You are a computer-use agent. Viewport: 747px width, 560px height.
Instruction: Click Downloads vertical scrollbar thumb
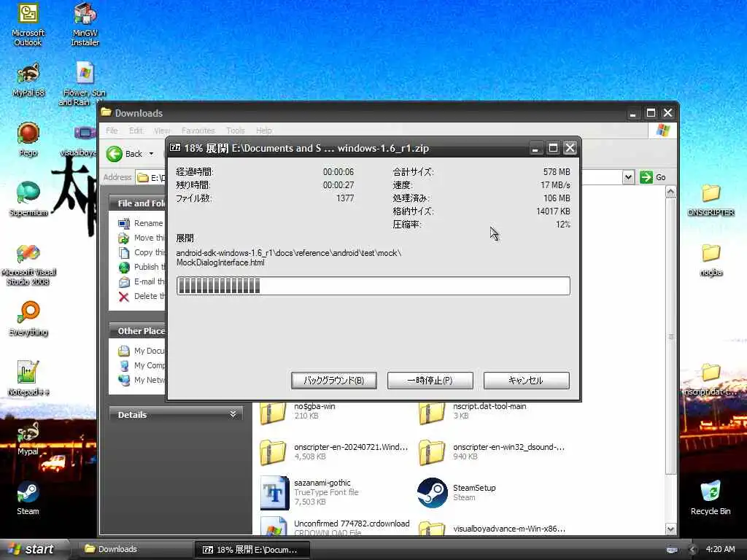(x=671, y=336)
